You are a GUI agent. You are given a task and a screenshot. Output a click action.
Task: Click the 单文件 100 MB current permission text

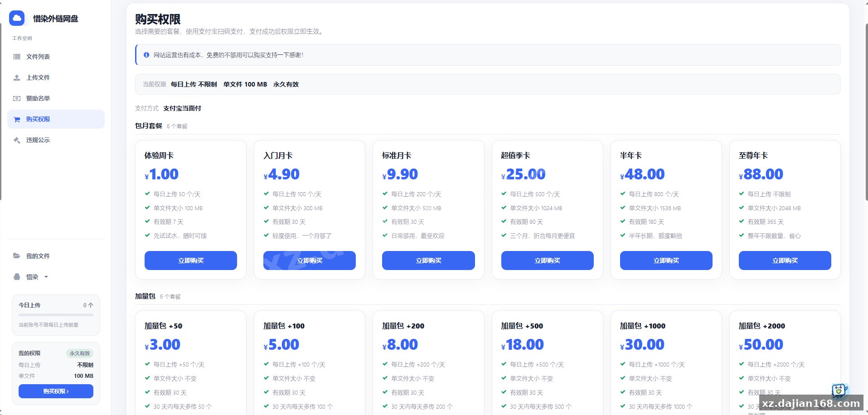(245, 84)
